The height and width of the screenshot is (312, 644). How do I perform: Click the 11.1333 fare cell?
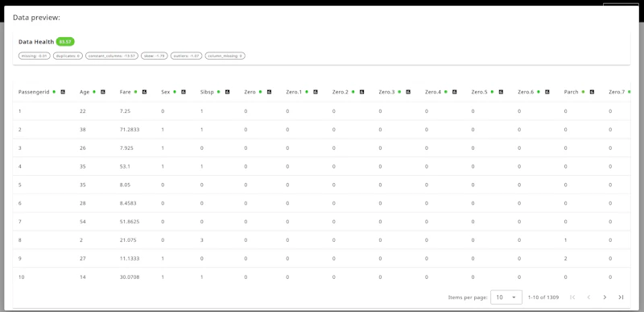130,259
